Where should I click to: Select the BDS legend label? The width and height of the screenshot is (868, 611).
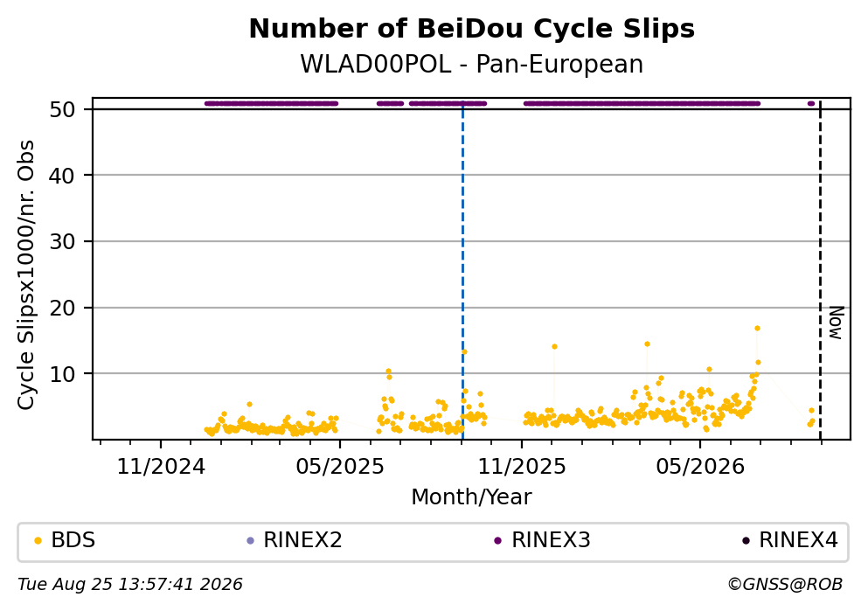pos(73,540)
